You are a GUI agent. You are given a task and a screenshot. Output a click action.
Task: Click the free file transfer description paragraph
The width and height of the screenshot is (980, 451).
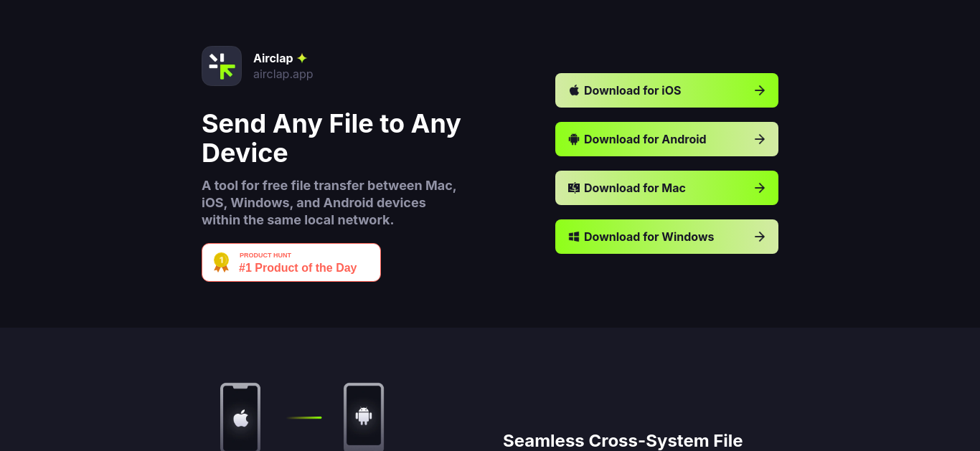pos(329,203)
